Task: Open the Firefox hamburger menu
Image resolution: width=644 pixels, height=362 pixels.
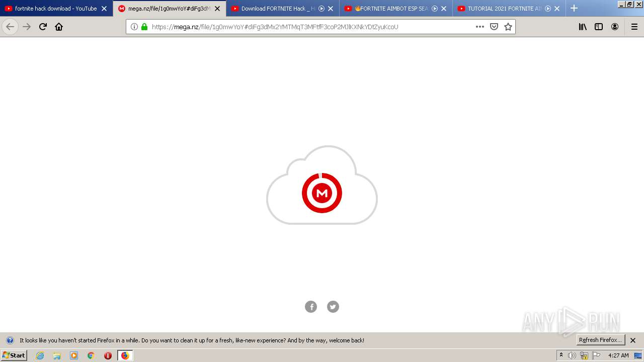Action: click(x=634, y=27)
